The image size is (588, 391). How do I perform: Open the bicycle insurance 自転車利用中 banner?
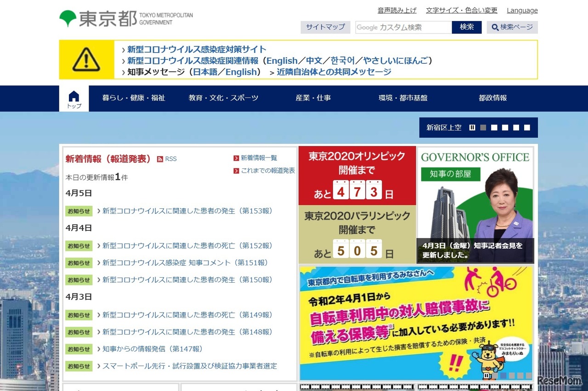coord(416,323)
